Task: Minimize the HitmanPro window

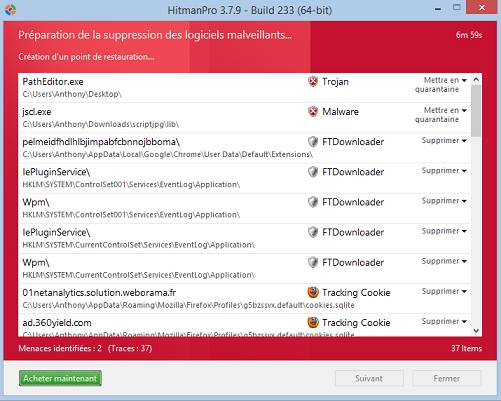Action: pos(438,9)
